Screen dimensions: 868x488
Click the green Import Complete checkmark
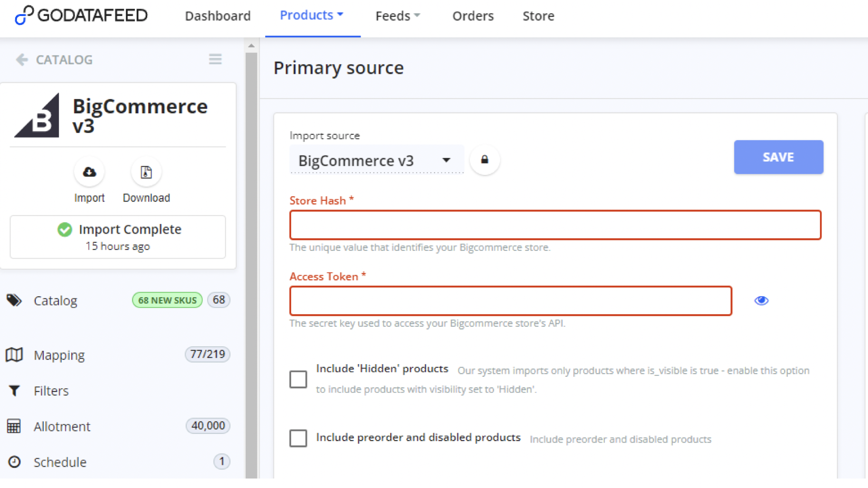(x=64, y=229)
